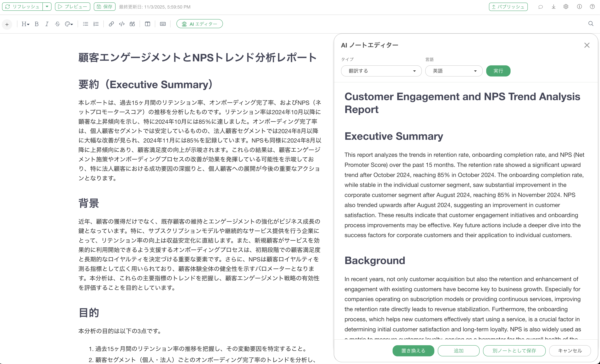
Task: Apply strikethrough formatting
Action: (x=57, y=24)
